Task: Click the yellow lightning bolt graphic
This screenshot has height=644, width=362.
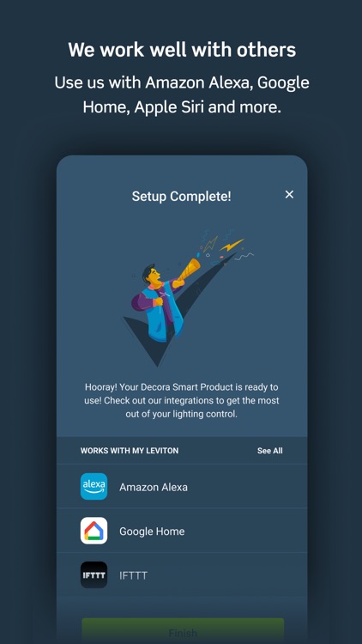Action: pyautogui.click(x=232, y=245)
